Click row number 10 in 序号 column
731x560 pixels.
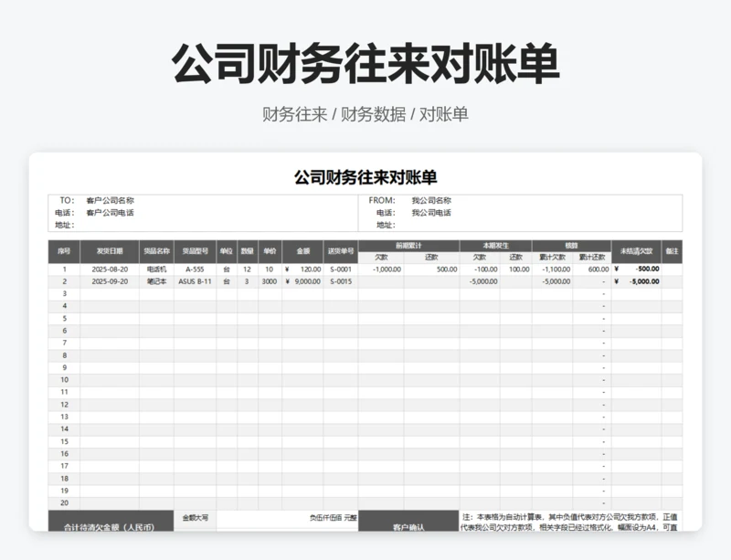point(64,380)
